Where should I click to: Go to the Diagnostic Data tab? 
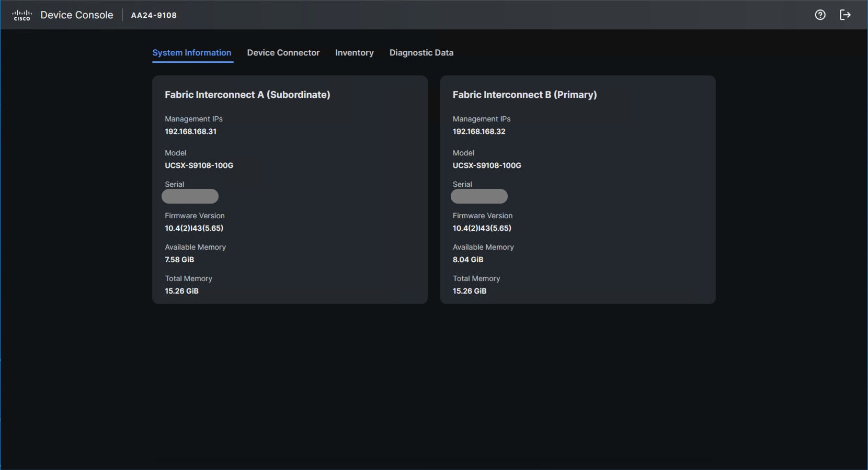[421, 53]
